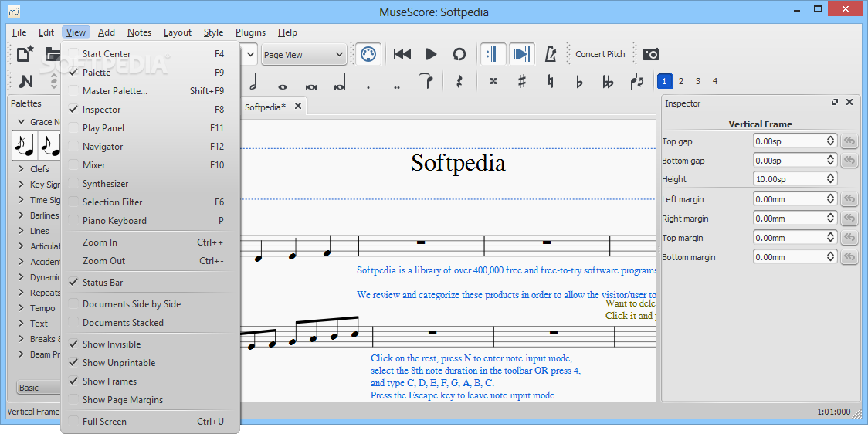
Task: Enable note input mode N icon
Action: [25, 81]
